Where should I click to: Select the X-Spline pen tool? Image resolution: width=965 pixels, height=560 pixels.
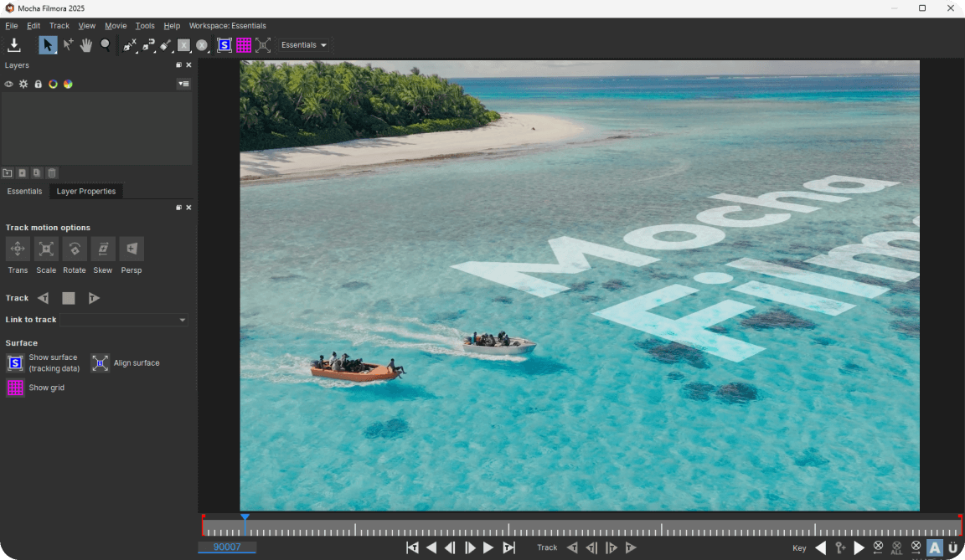pyautogui.click(x=129, y=45)
